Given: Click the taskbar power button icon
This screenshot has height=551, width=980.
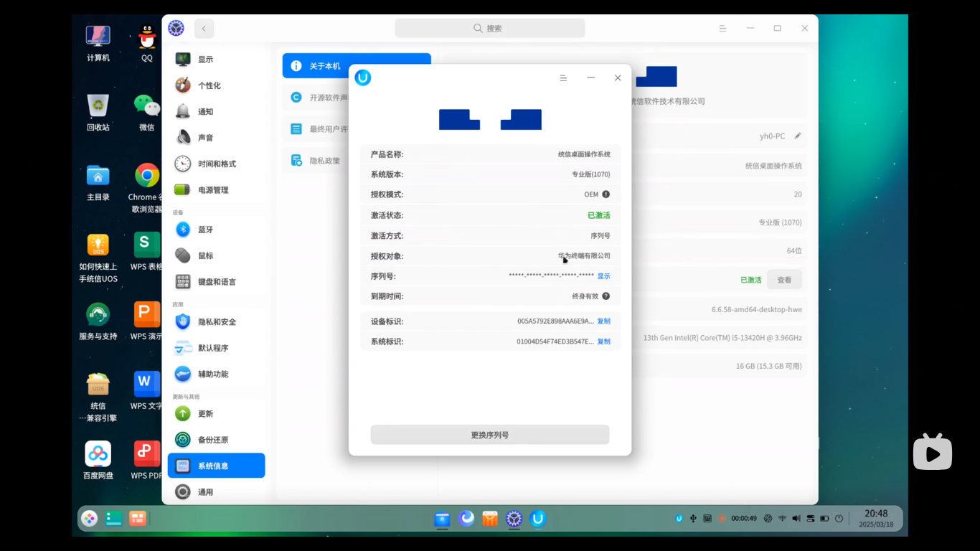Looking at the screenshot, I should point(839,518).
